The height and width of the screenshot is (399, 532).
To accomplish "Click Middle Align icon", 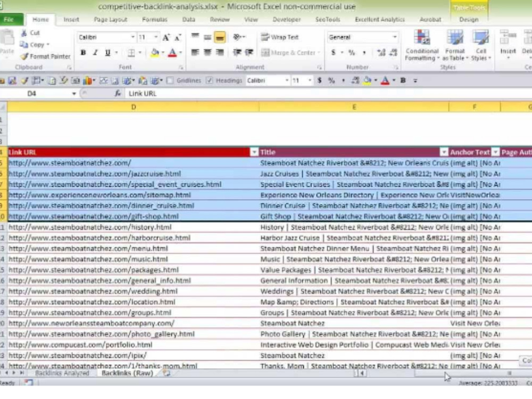I will [x=207, y=37].
